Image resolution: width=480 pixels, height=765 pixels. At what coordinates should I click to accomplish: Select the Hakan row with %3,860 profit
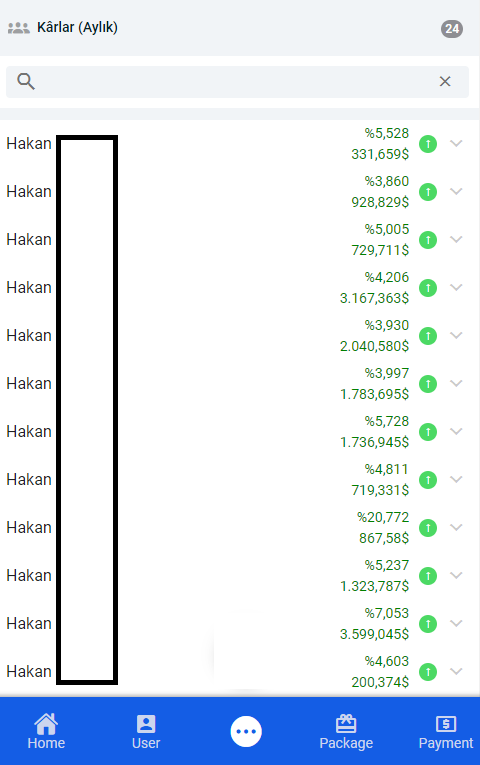tap(240, 192)
